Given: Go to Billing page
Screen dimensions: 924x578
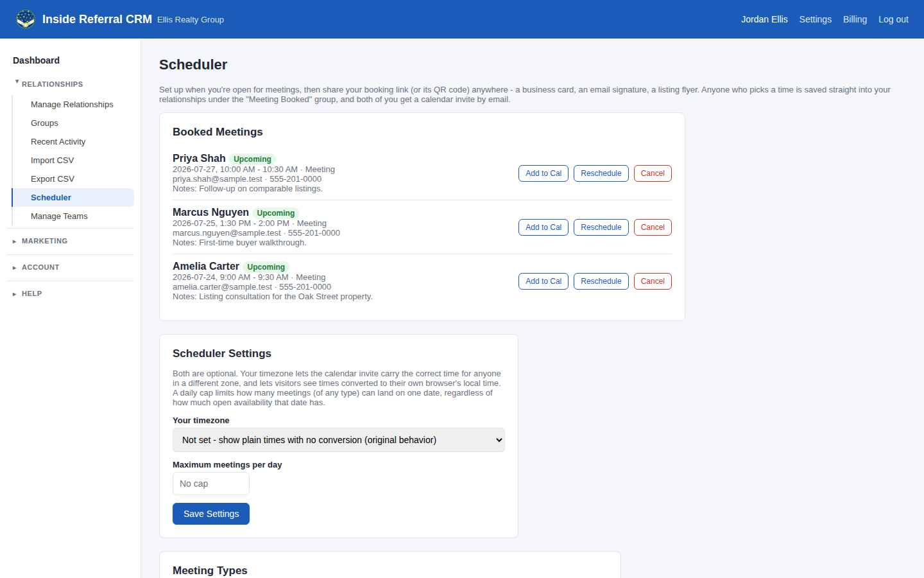Looking at the screenshot, I should (855, 19).
